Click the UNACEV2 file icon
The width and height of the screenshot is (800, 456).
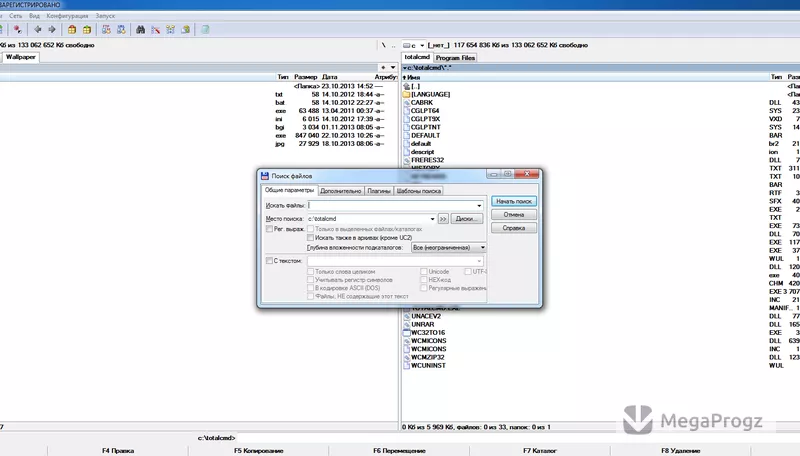point(407,316)
